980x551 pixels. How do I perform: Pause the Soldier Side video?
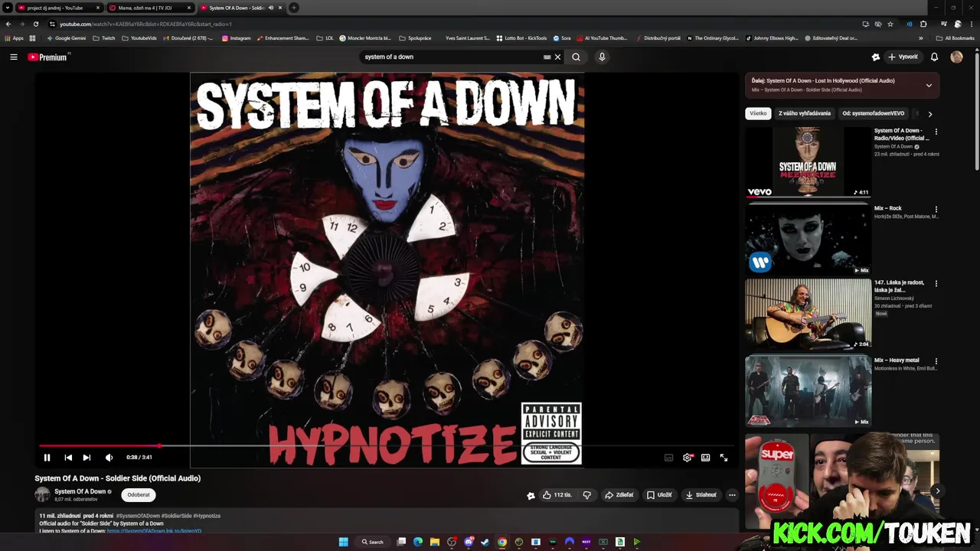click(x=47, y=458)
